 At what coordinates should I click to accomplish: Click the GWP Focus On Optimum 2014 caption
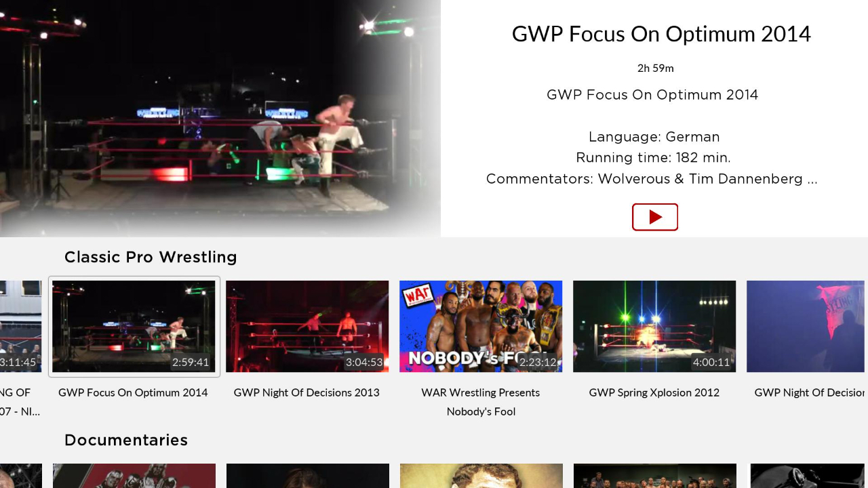click(x=133, y=392)
